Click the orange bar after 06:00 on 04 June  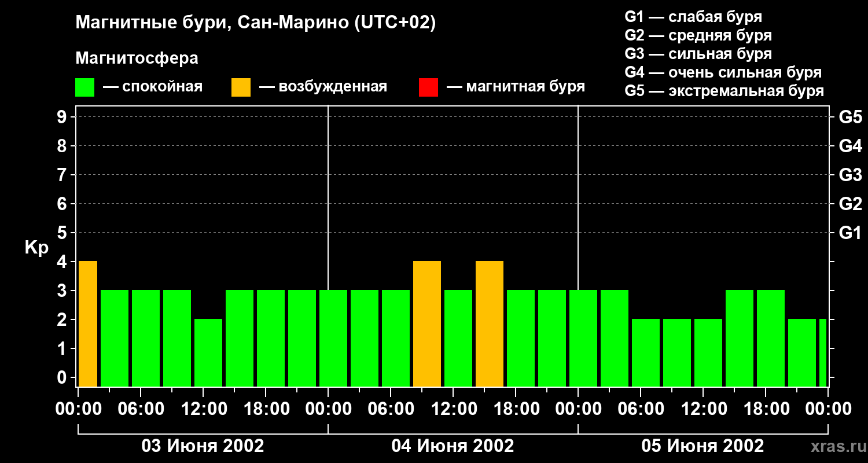coord(427,324)
